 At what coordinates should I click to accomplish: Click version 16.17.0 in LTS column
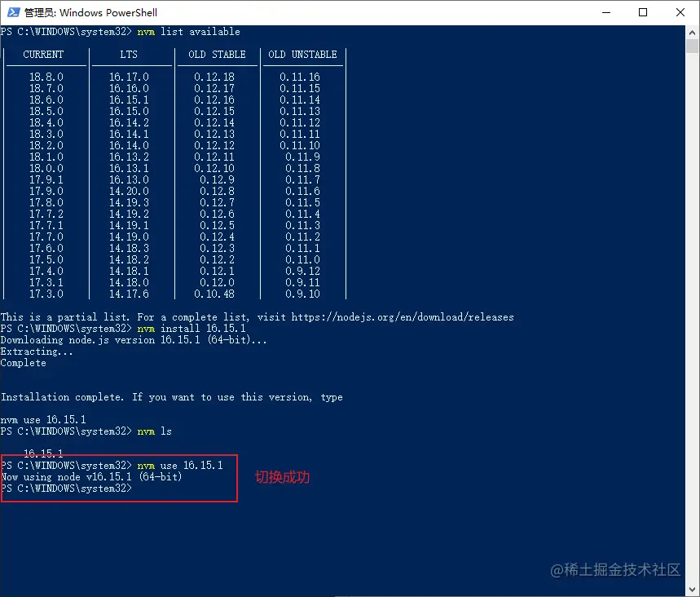[x=129, y=77]
